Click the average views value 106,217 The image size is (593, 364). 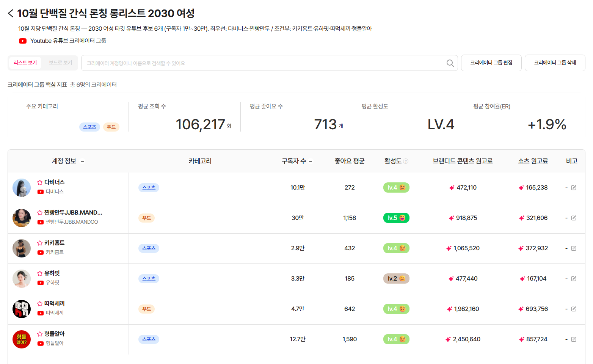(200, 124)
